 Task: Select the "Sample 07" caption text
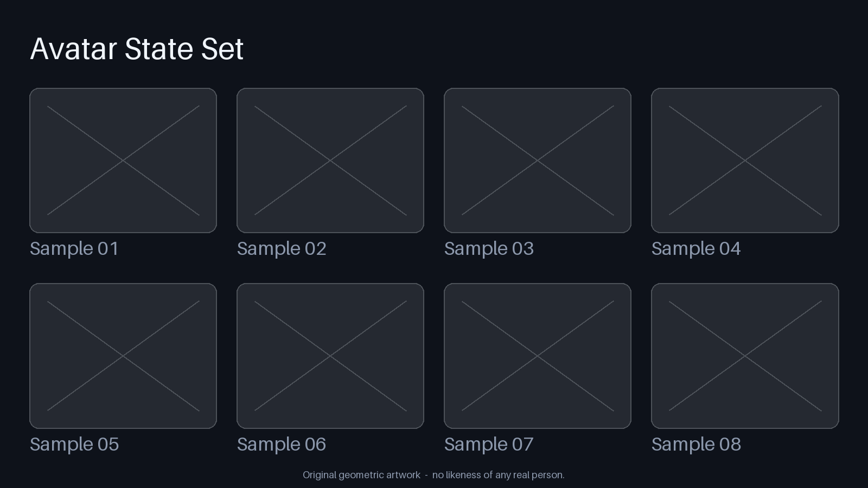point(489,445)
